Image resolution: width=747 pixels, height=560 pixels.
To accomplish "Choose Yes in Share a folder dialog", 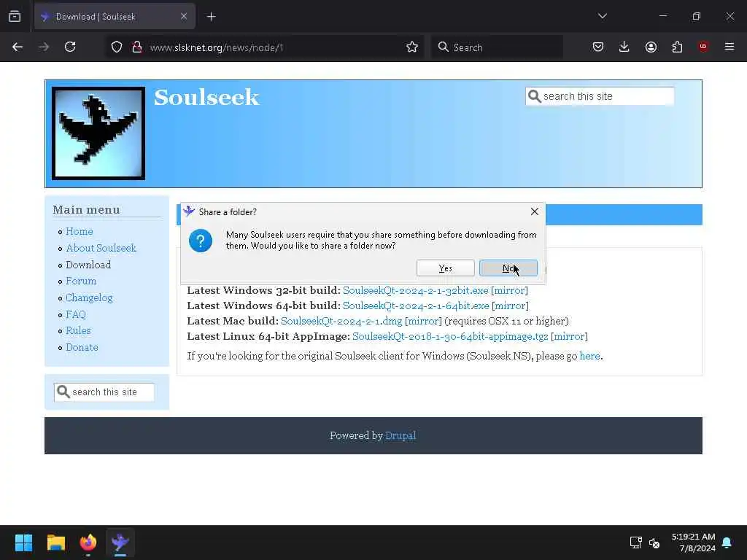I will click(x=446, y=268).
